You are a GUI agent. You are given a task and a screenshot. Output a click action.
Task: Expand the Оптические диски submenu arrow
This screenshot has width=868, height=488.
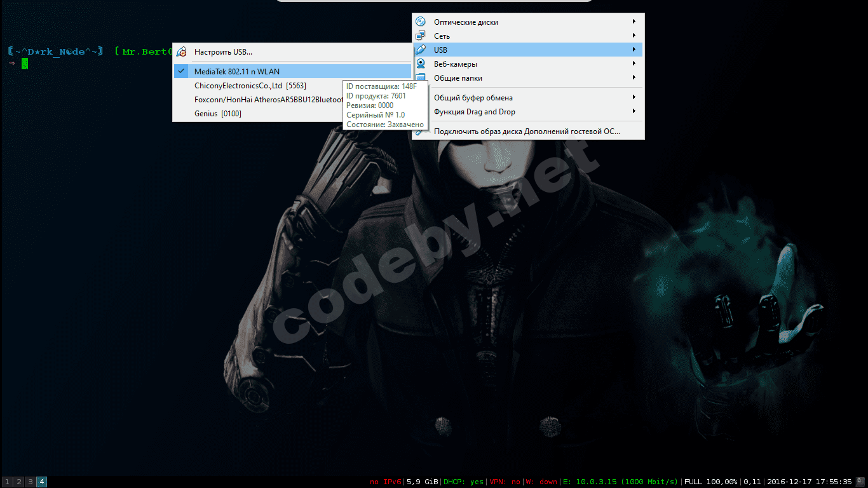pos(634,22)
